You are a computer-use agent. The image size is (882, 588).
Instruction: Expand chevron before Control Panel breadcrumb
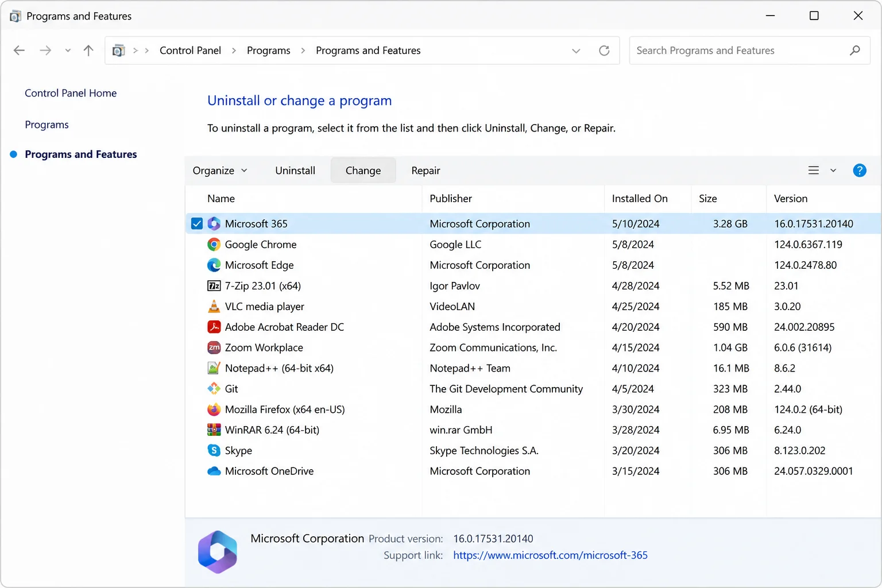(147, 51)
